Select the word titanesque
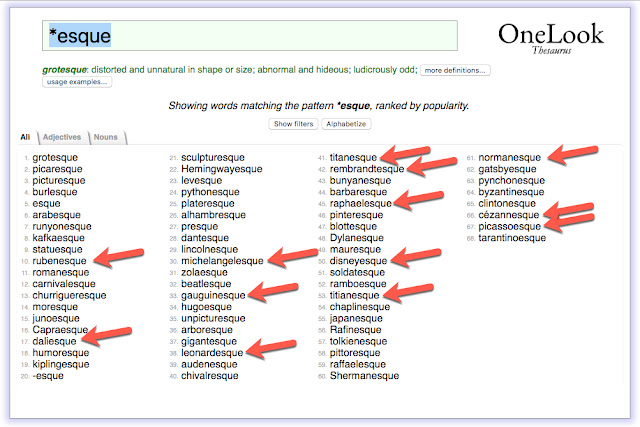Image resolution: width=640 pixels, height=427 pixels. tap(353, 158)
